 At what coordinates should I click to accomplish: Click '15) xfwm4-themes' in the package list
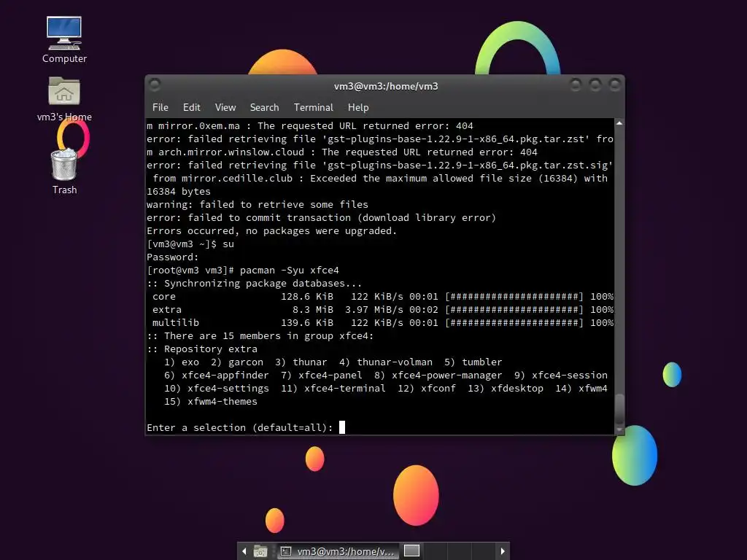click(211, 402)
